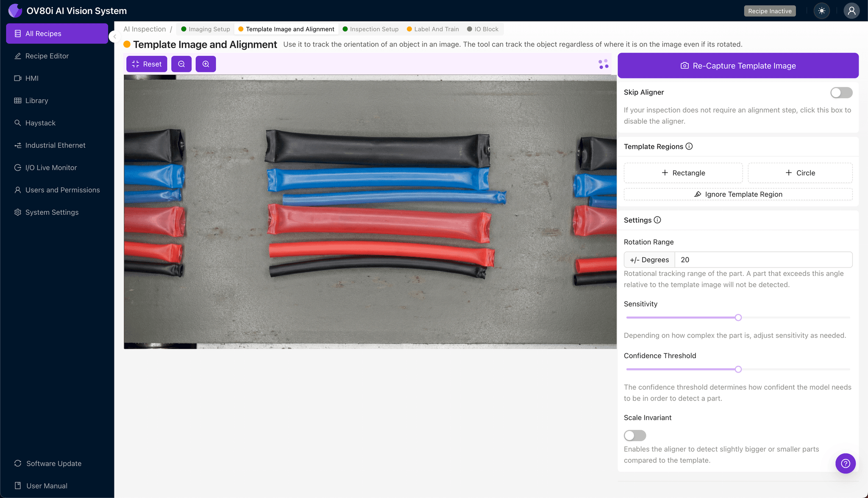Screen dimensions: 868x498
Task: Adjust the Confidence Threshold slider
Action: [x=738, y=369]
